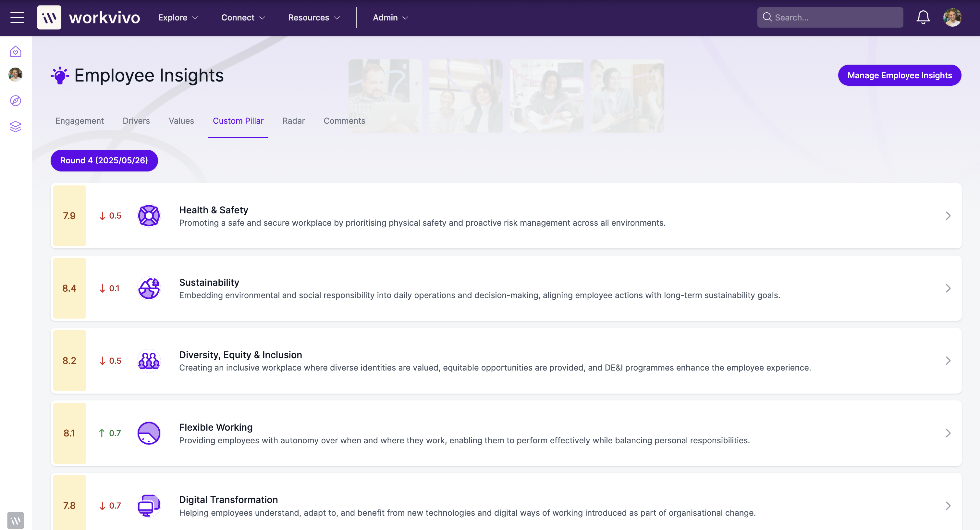980x530 pixels.
Task: Open Flexible Working row chevron
Action: [x=948, y=433]
